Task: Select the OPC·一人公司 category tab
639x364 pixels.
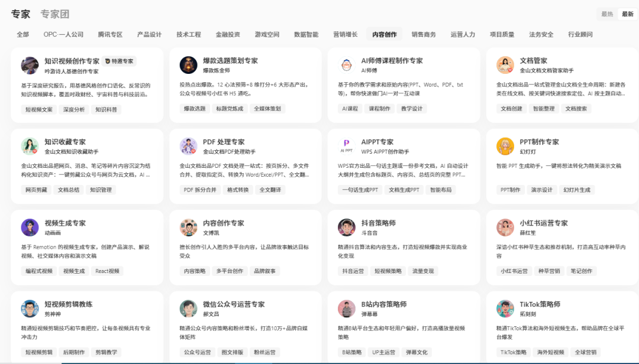Action: 63,34
